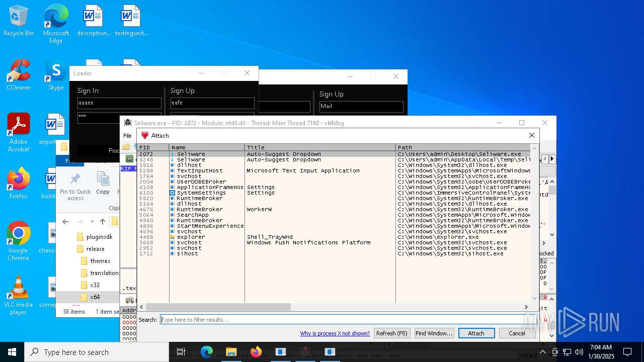The height and width of the screenshot is (362, 644).
Task: Open x64dbg bug icon on taskbar
Action: pos(305,352)
